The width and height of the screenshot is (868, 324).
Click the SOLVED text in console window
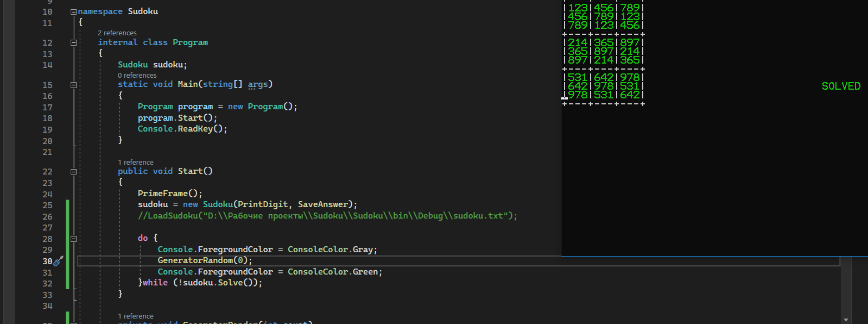(841, 86)
